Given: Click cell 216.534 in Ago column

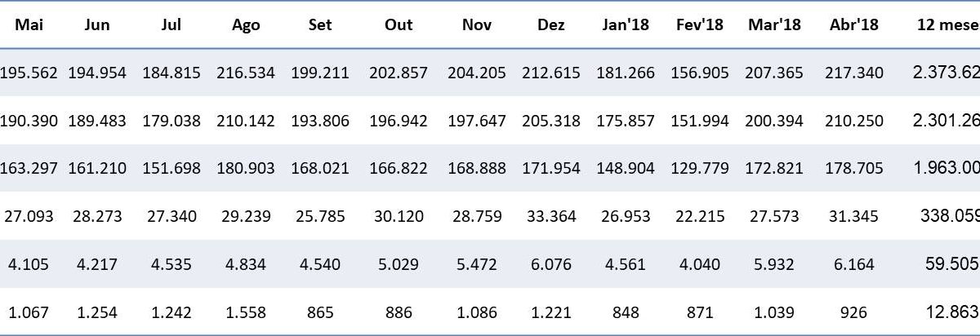Looking at the screenshot, I should 246,73.
